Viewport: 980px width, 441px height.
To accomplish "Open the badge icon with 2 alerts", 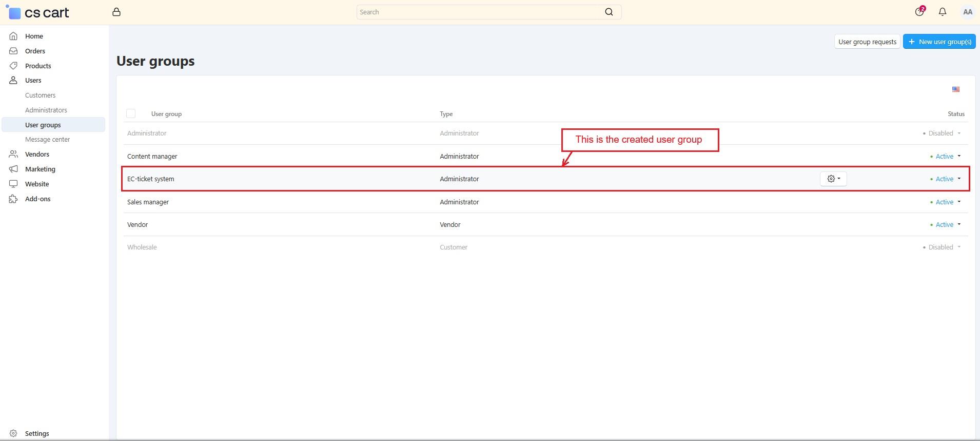I will (x=919, y=12).
